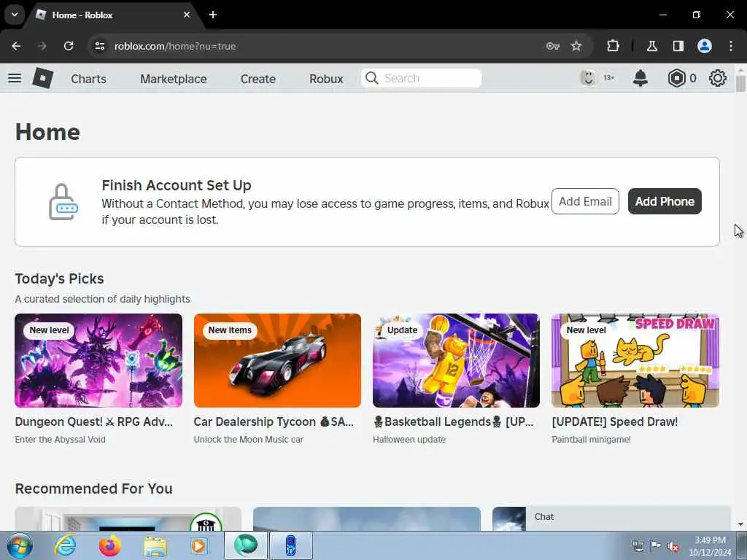
Task: Click the Roblox search field
Action: [421, 78]
